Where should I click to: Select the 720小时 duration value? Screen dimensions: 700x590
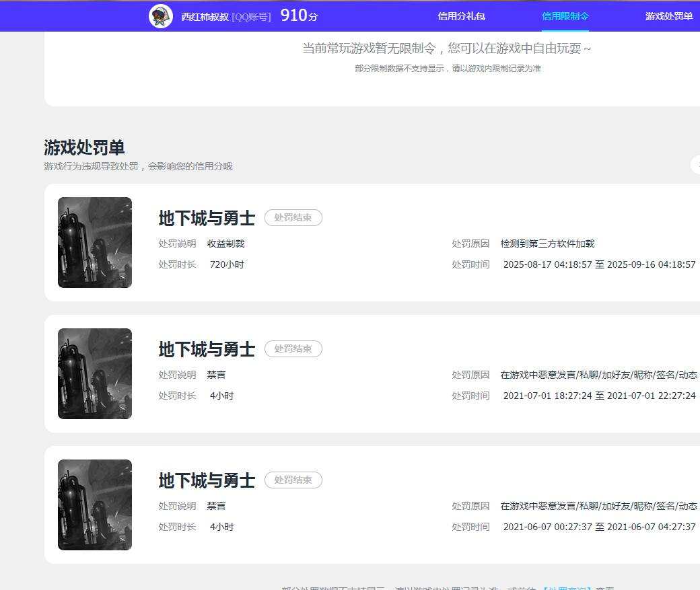[x=227, y=264]
